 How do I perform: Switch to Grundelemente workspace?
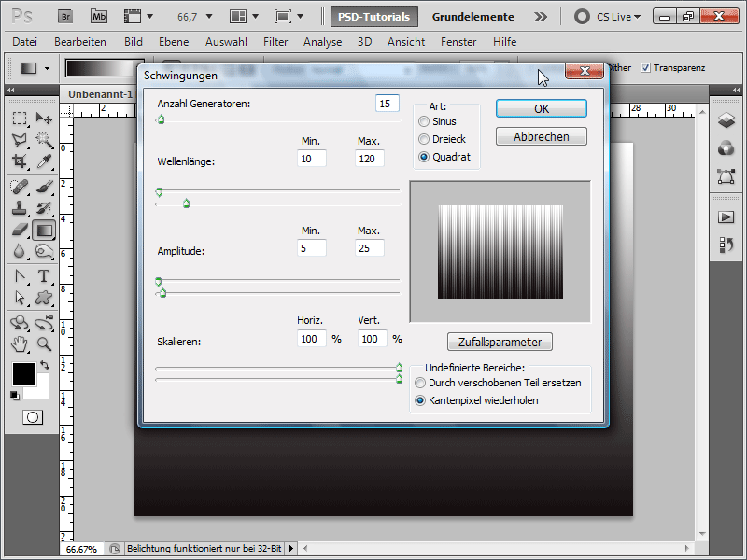click(x=473, y=17)
